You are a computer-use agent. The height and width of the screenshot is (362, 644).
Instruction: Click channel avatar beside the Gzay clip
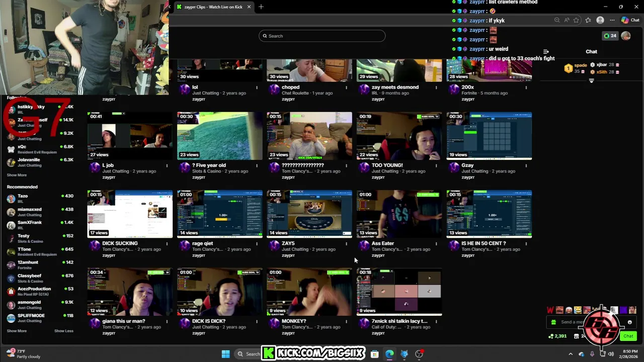point(454,167)
